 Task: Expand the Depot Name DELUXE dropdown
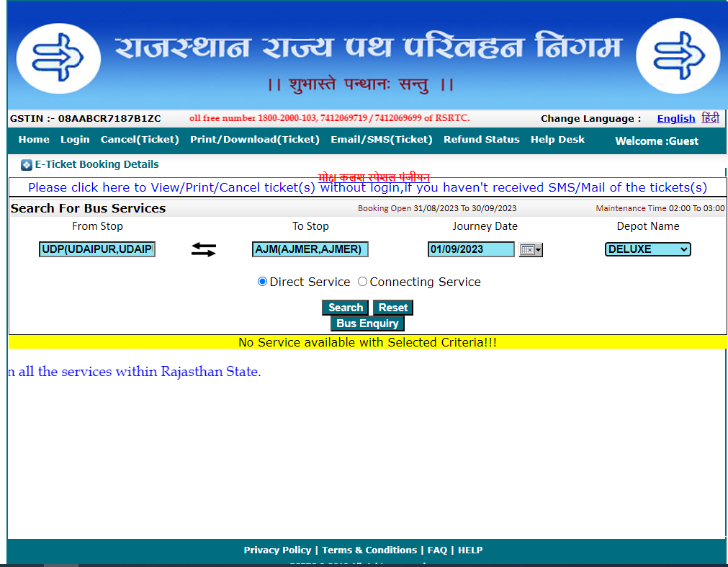[x=647, y=249]
